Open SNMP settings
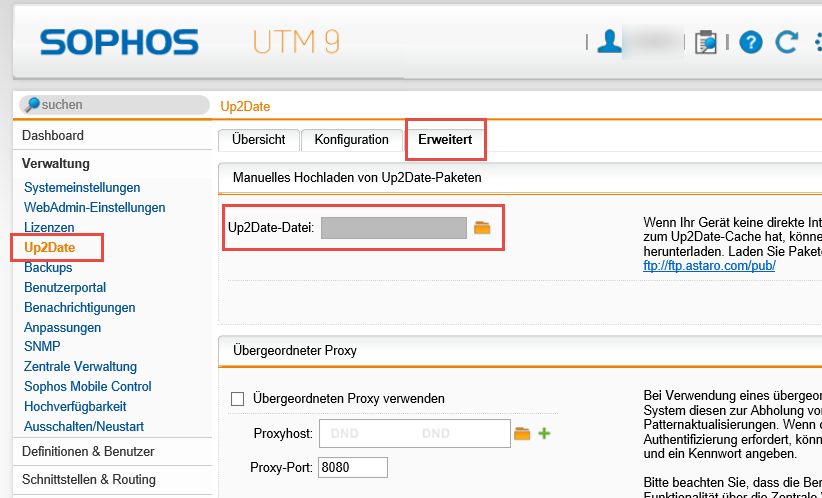Viewport: 822px width, 498px height. [42, 347]
